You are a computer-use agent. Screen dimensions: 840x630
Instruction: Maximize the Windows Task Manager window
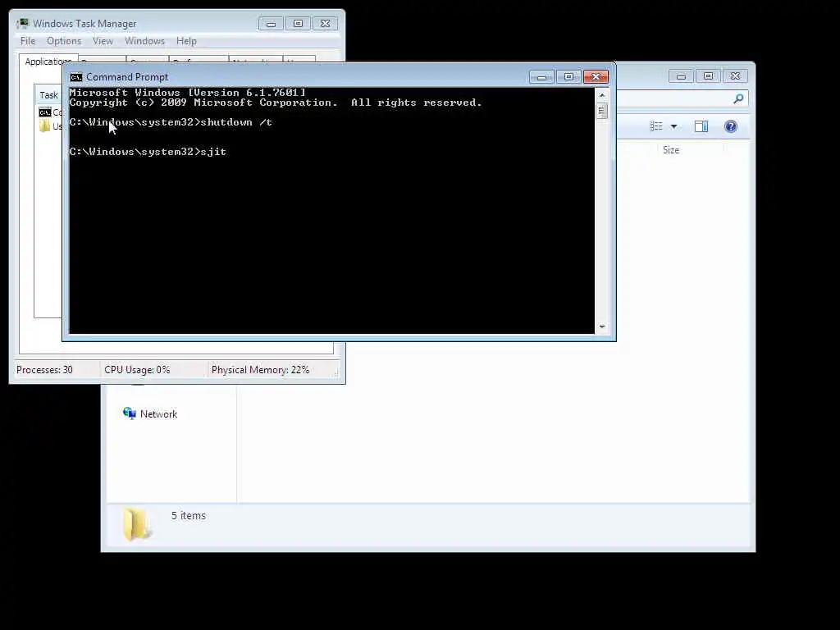[298, 24]
